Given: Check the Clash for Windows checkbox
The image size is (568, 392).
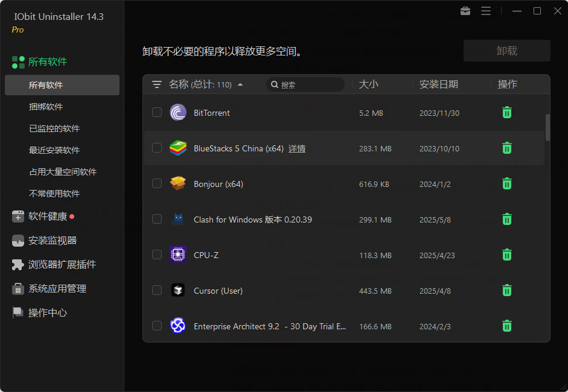Looking at the screenshot, I should pos(157,219).
